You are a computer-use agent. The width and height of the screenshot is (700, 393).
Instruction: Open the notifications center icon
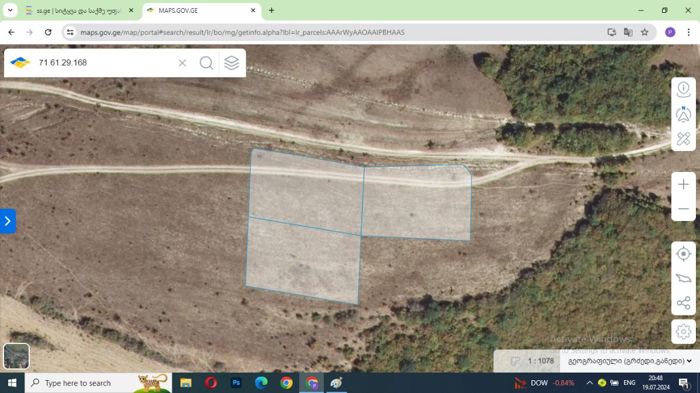tap(684, 383)
